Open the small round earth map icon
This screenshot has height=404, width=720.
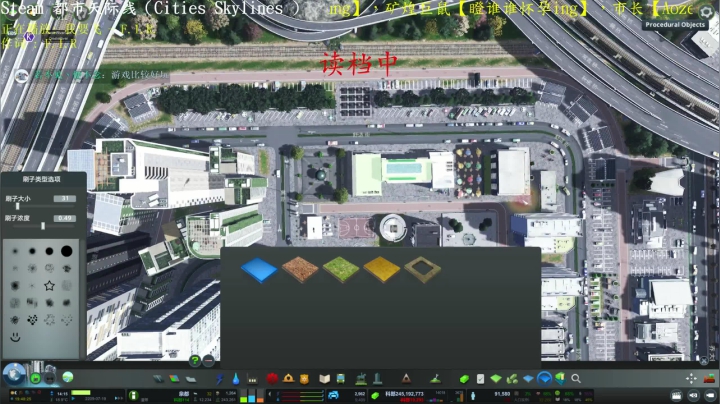68,378
